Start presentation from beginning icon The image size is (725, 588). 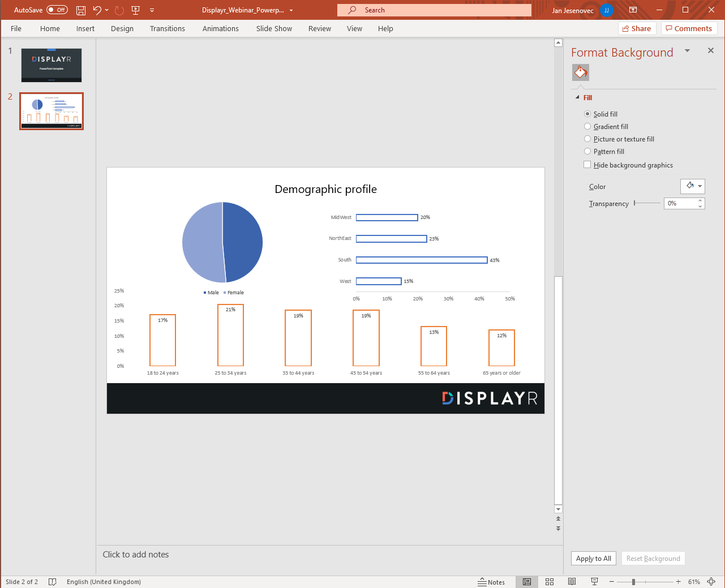[x=135, y=10]
